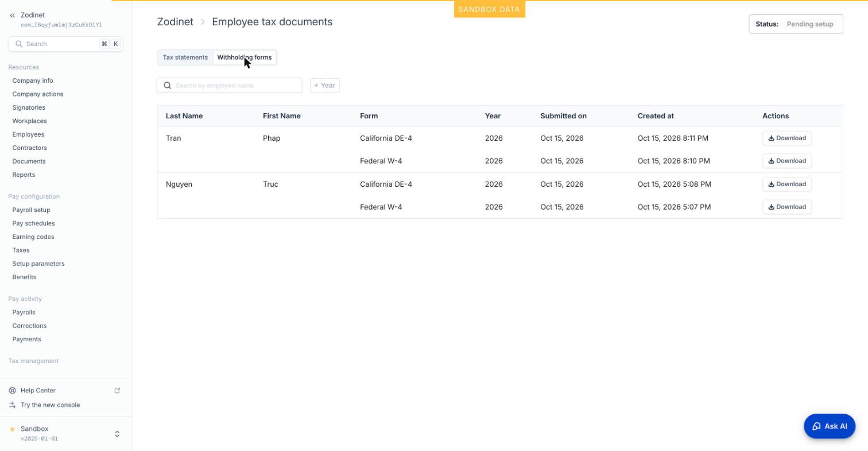Open the Status Pending setup control

796,24
